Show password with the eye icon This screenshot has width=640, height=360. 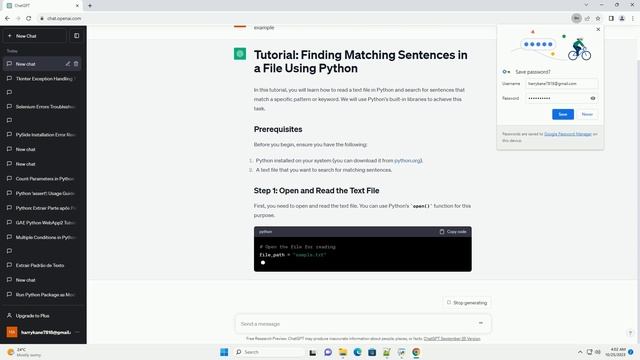593,98
